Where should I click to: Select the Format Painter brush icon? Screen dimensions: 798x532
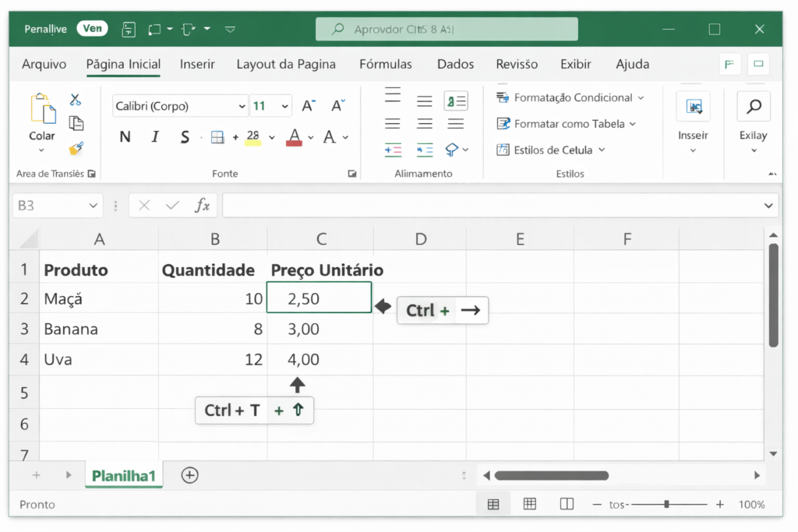[76, 148]
